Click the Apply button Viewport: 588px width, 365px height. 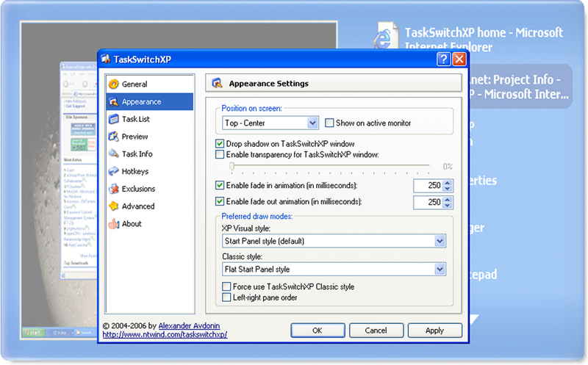[434, 330]
